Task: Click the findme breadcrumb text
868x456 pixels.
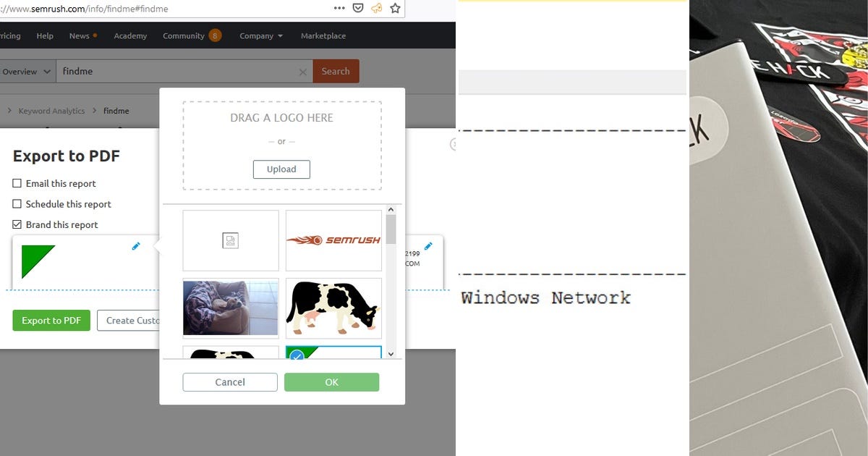Action: pyautogui.click(x=116, y=111)
